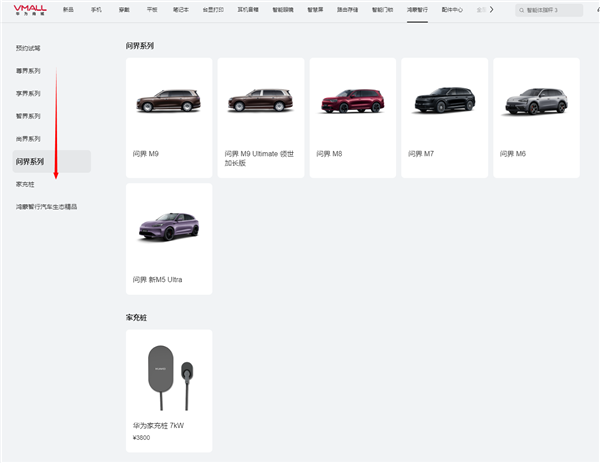Open the 手机 navigation tab
The image size is (600, 463).
pos(96,10)
